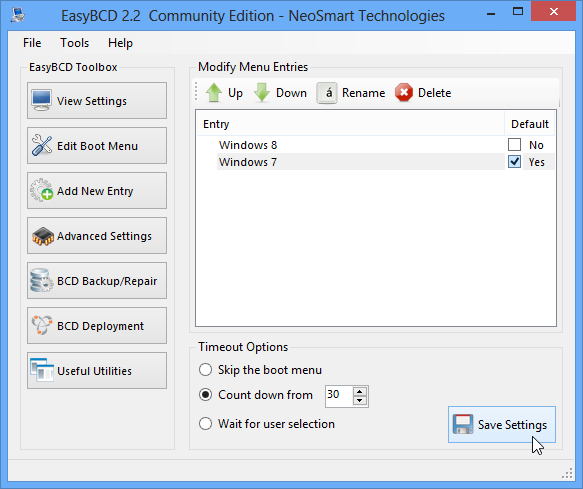Open BCD Deployment

97,326
